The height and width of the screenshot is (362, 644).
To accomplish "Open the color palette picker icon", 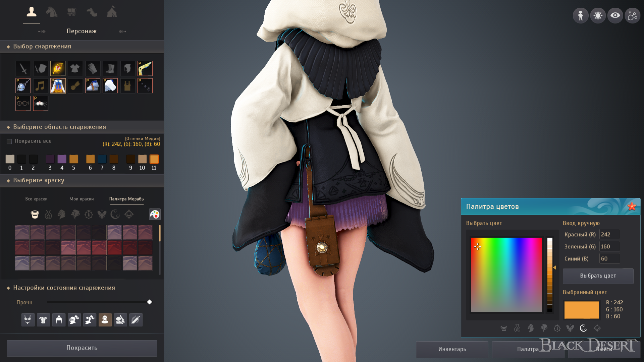I will click(155, 215).
